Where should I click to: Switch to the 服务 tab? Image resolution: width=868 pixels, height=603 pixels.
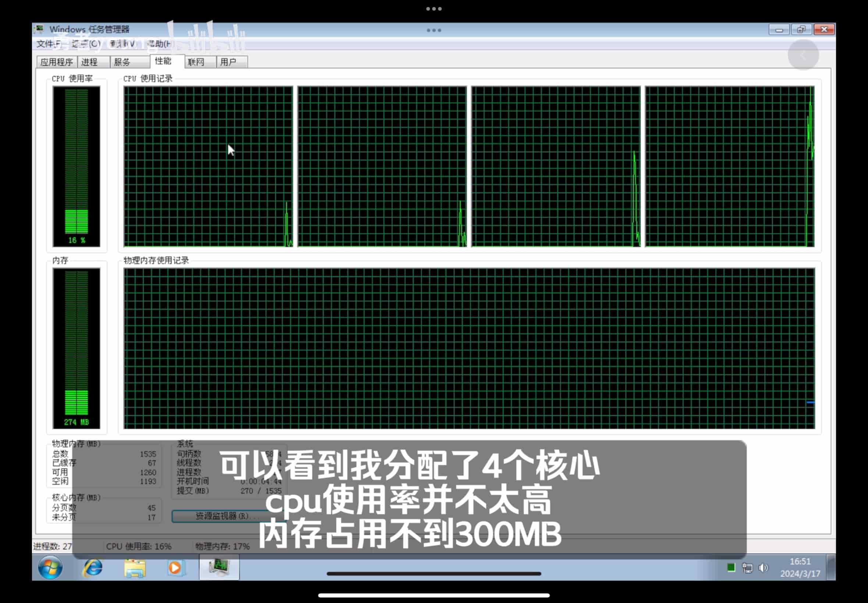(129, 62)
